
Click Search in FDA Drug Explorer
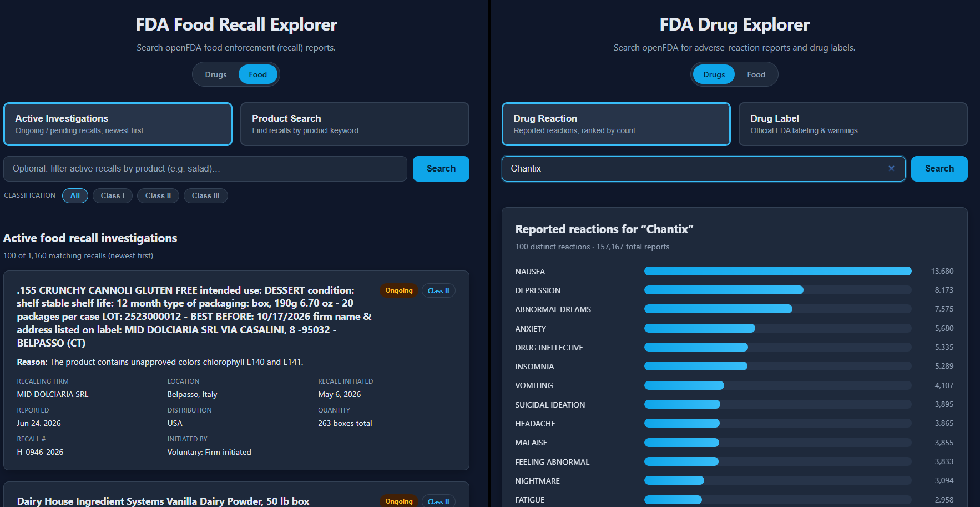(x=939, y=169)
